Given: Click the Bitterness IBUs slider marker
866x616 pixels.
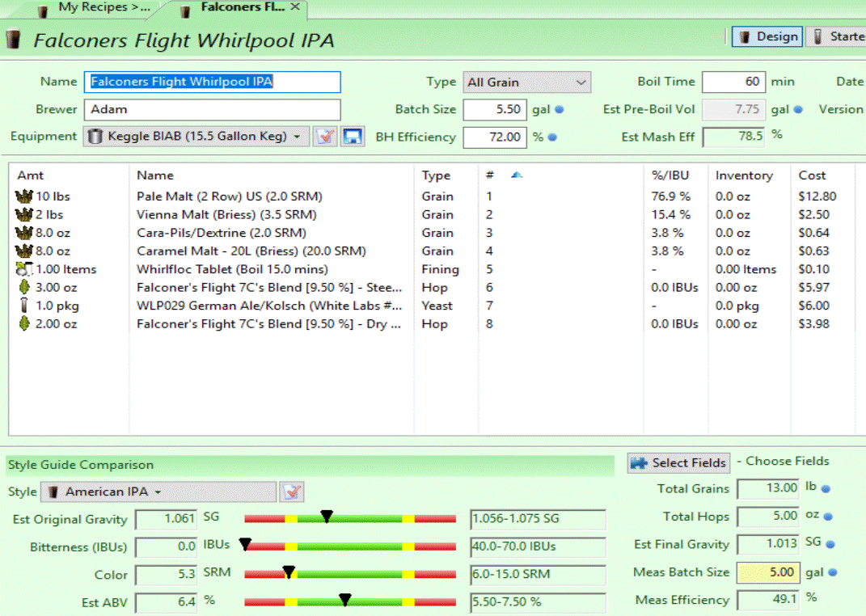Looking at the screenshot, I should (245, 544).
